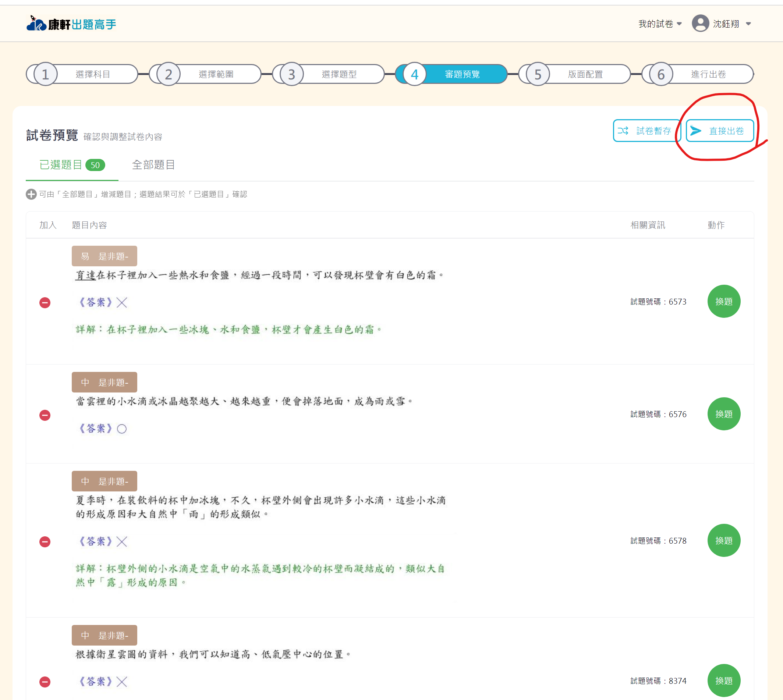The width and height of the screenshot is (783, 700).
Task: Click the 動作 column header
Action: [716, 225]
